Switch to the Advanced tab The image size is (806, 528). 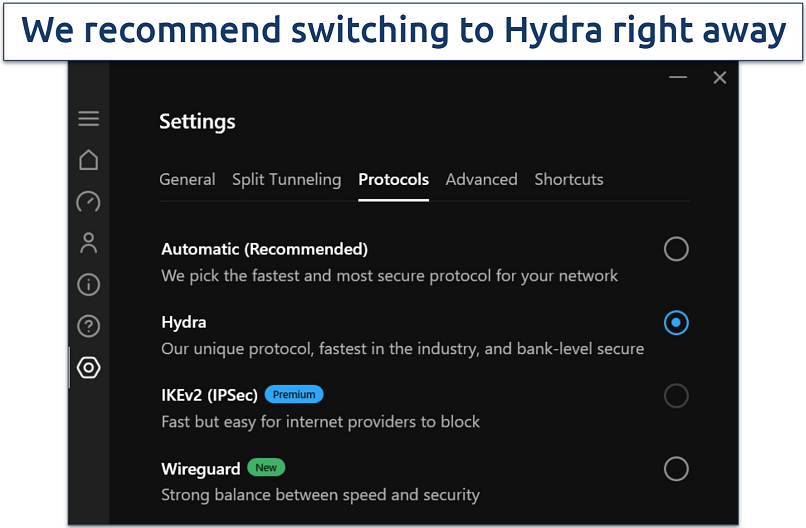481,180
